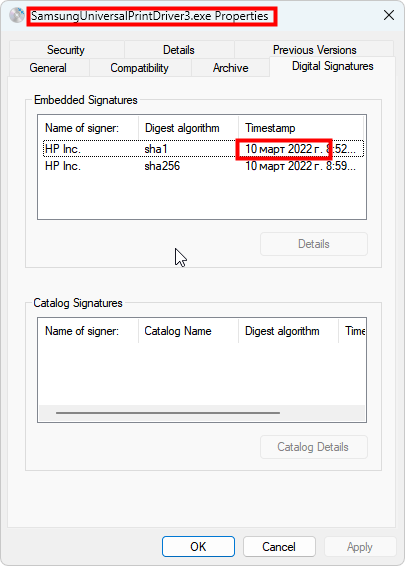Select the HP Inc. sha256 signature row
The width and height of the screenshot is (405, 566).
click(203, 166)
